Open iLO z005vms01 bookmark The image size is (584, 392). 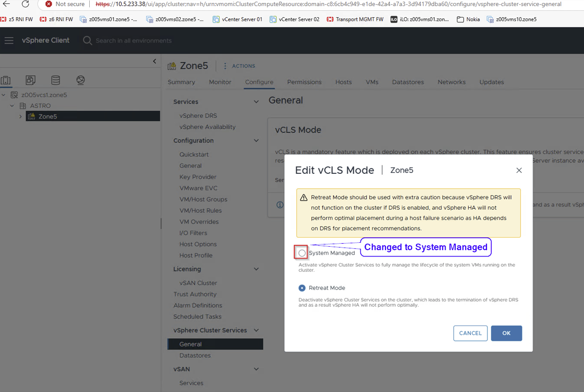pyautogui.click(x=419, y=19)
